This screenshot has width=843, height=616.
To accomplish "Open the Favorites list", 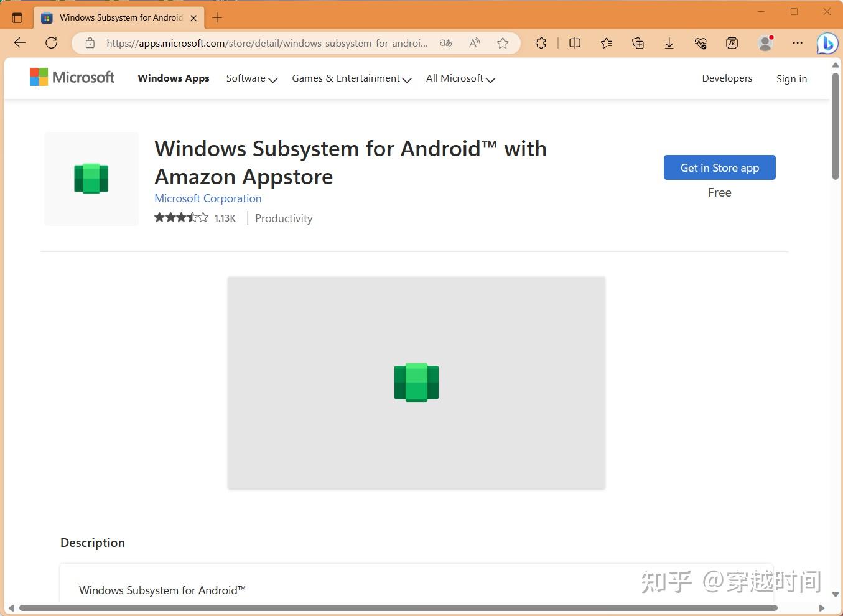I will pyautogui.click(x=607, y=43).
